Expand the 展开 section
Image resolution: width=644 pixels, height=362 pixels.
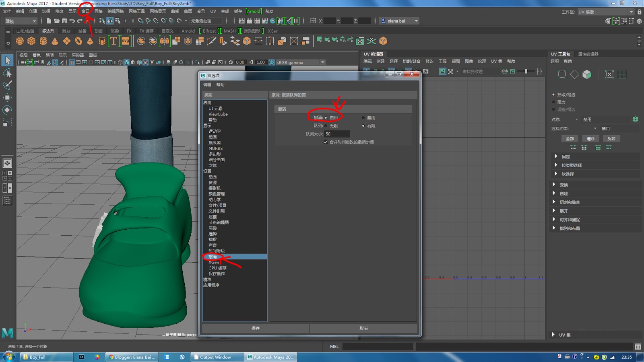[554, 211]
